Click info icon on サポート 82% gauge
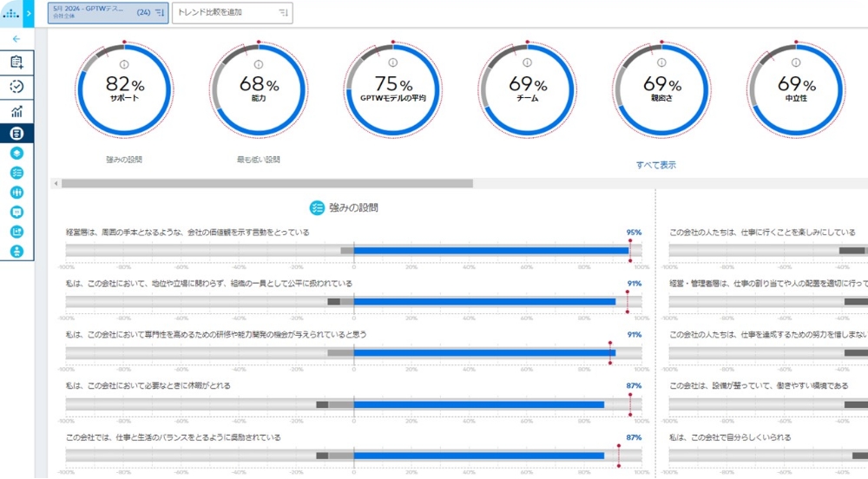 click(x=124, y=64)
